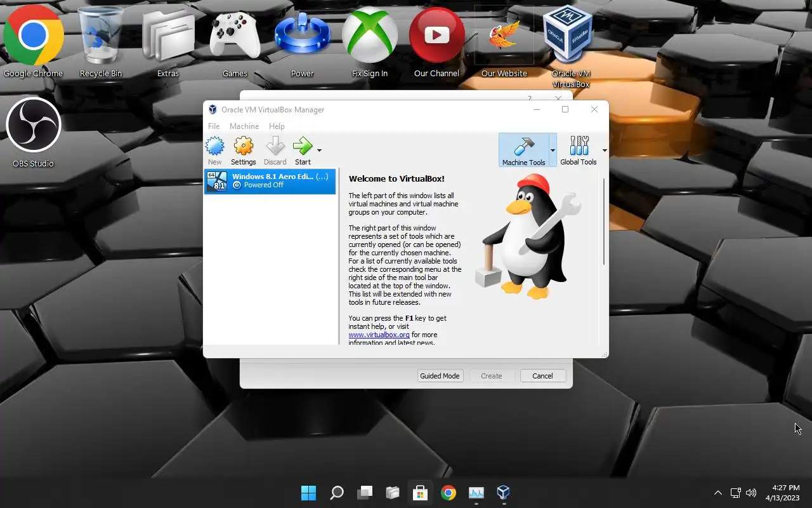This screenshot has width=812, height=508.
Task: Open taskbar Search magnifier
Action: coord(337,492)
